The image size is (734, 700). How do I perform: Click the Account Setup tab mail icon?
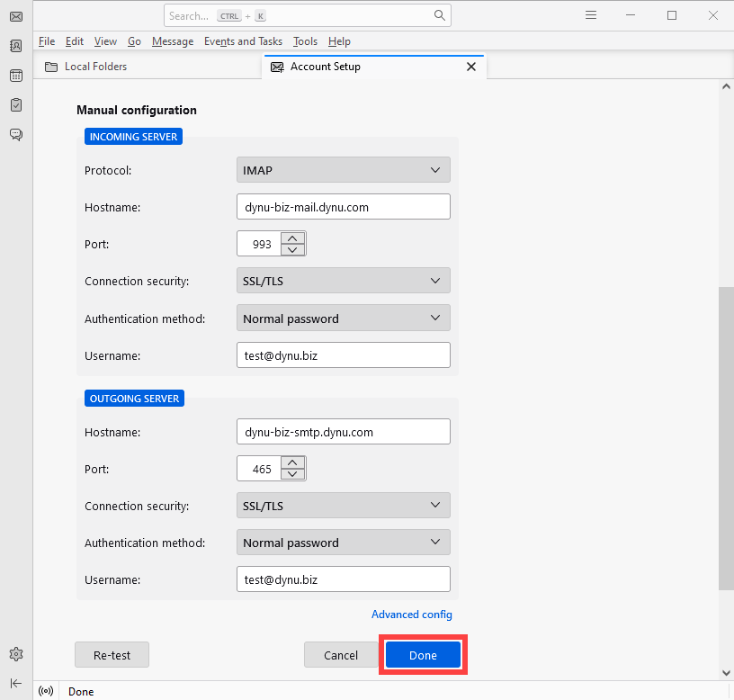(277, 67)
